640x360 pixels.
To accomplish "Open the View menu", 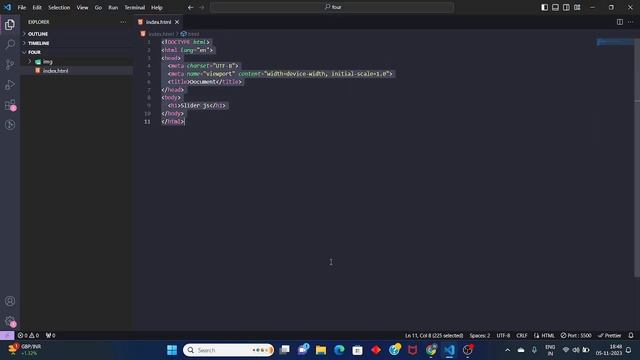I will [82, 7].
